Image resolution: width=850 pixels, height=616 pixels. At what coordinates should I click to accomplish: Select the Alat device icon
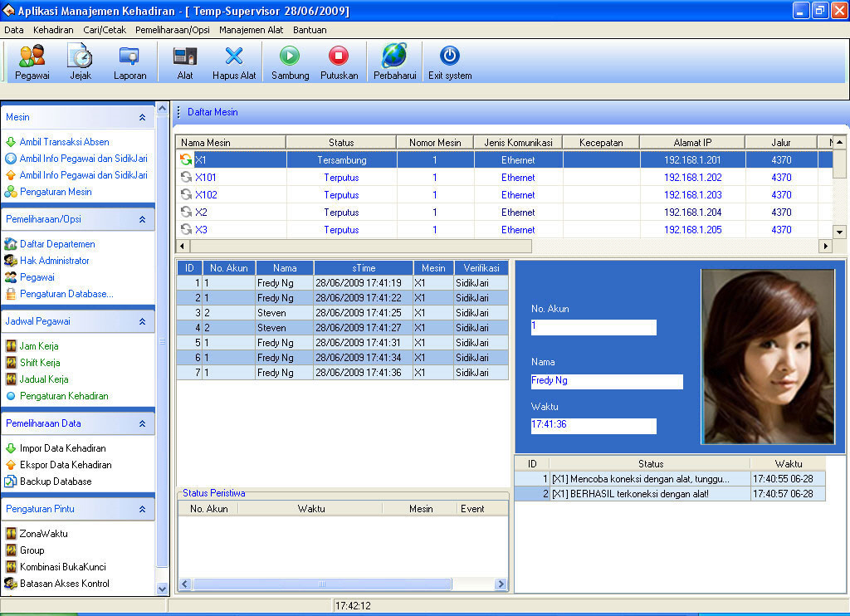point(185,62)
